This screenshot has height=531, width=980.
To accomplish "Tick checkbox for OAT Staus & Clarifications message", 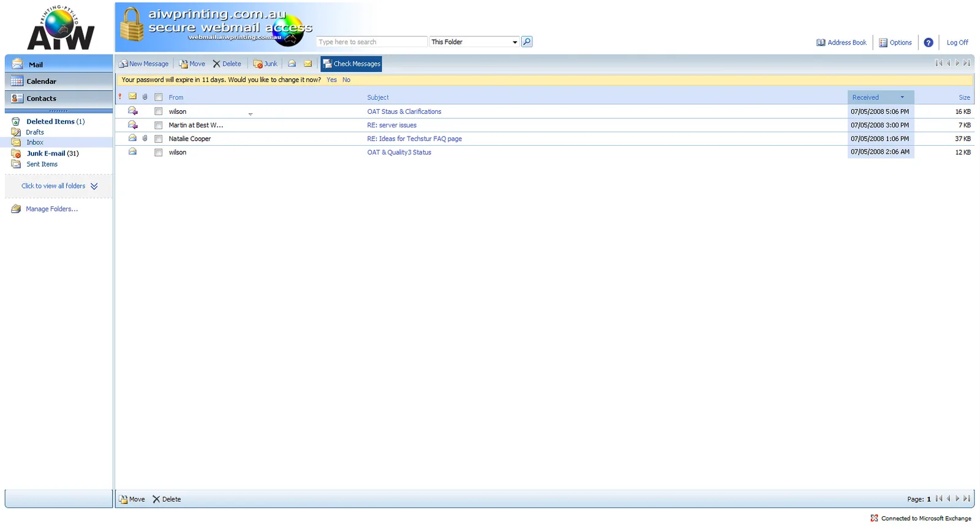I will (159, 111).
